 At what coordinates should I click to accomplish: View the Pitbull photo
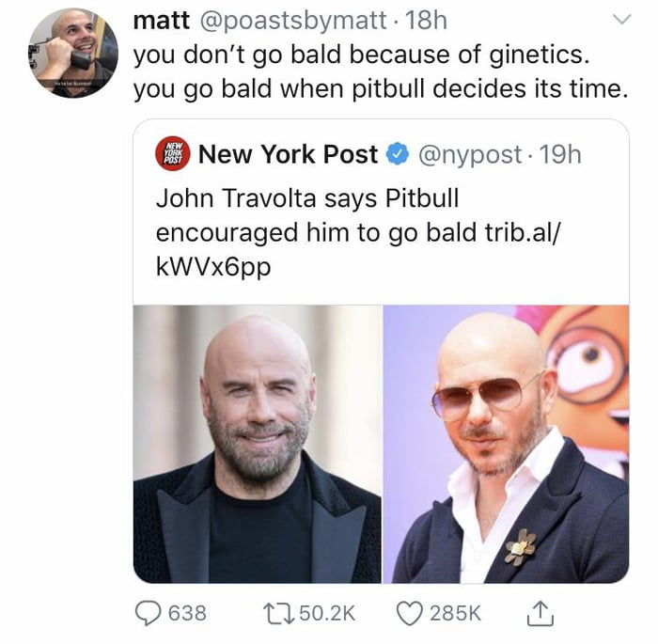pos(506,444)
